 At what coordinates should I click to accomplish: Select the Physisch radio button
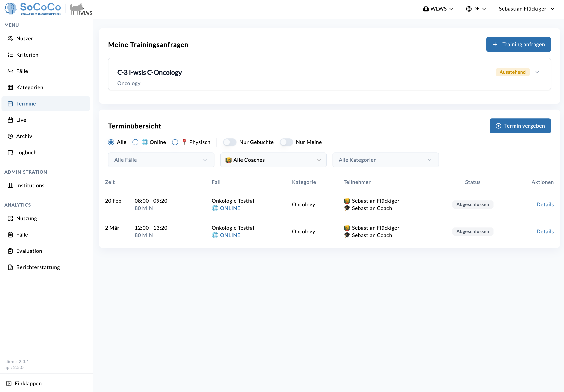(175, 142)
